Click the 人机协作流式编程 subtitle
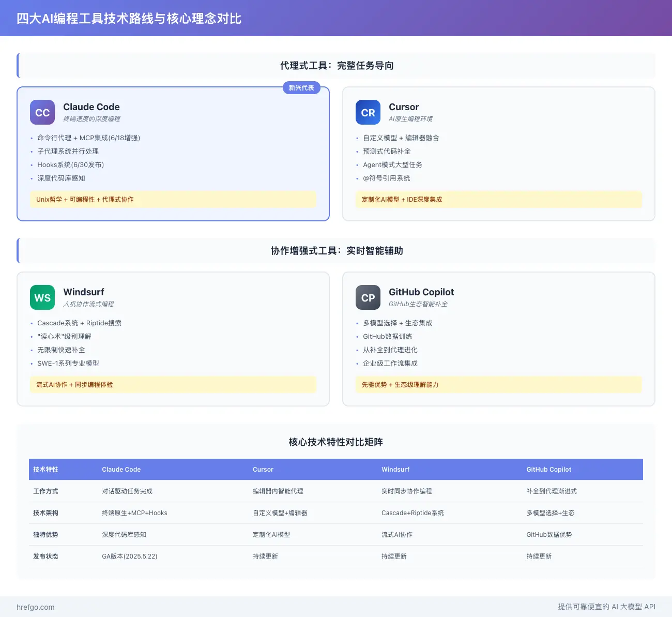672x617 pixels. (88, 304)
